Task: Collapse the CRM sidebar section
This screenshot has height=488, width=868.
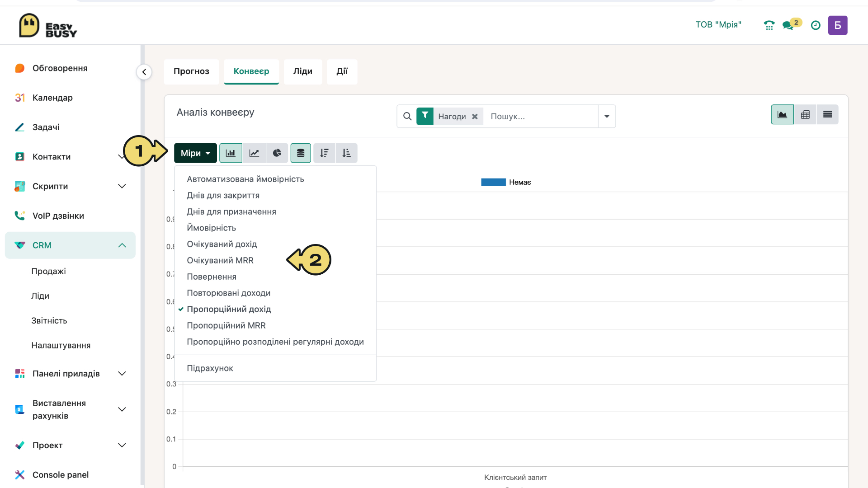Action: pos(122,245)
